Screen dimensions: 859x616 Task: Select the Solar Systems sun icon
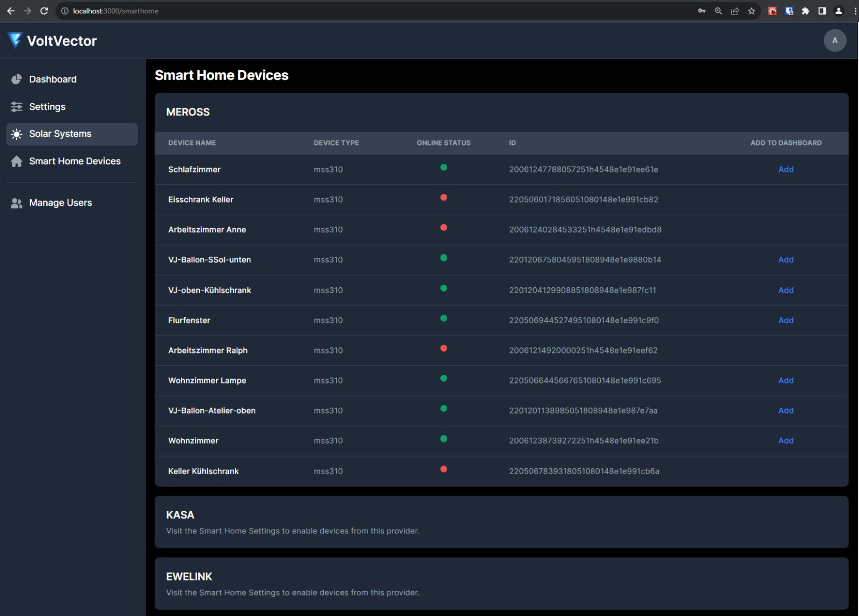click(17, 134)
